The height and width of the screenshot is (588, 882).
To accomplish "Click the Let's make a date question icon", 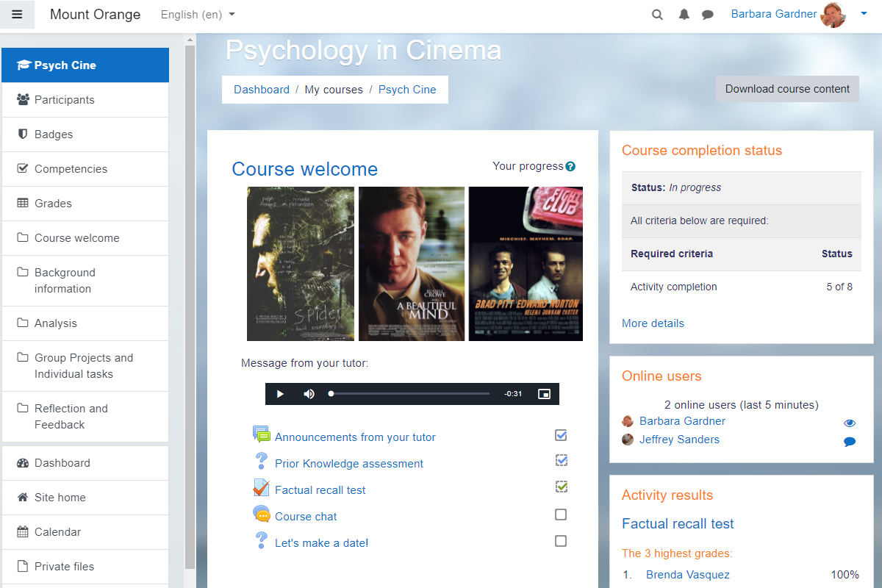I will 261,540.
